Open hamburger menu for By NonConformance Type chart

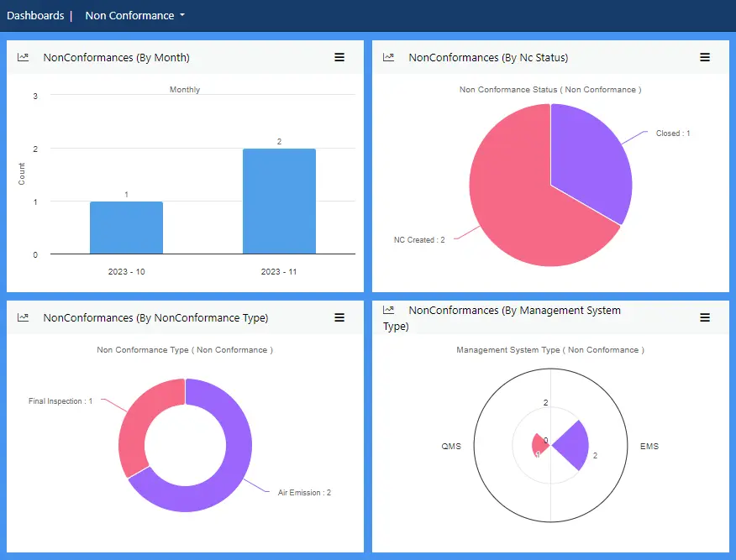click(x=339, y=317)
